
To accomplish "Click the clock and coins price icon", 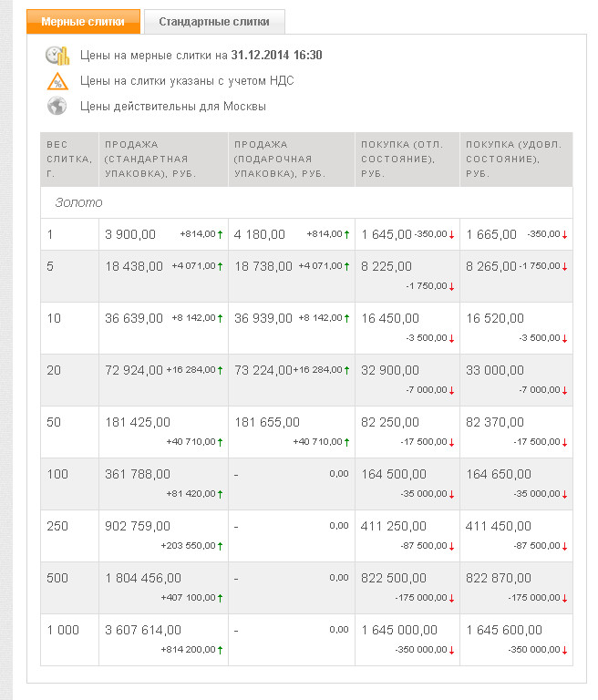I will 57,56.
